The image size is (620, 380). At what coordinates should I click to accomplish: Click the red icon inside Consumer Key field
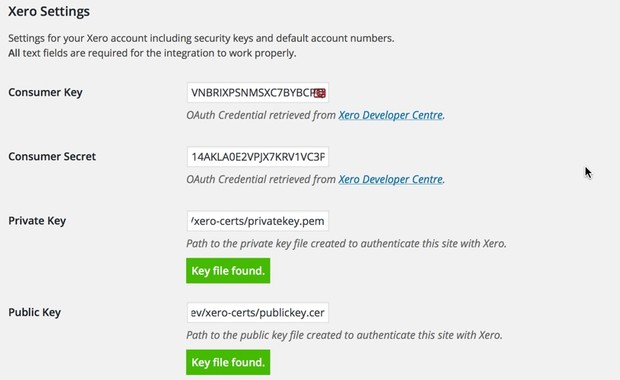pos(320,93)
